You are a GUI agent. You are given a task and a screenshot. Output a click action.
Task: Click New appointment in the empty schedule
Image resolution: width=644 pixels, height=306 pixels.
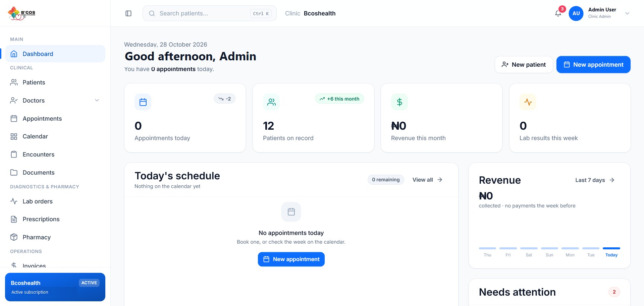291,259
